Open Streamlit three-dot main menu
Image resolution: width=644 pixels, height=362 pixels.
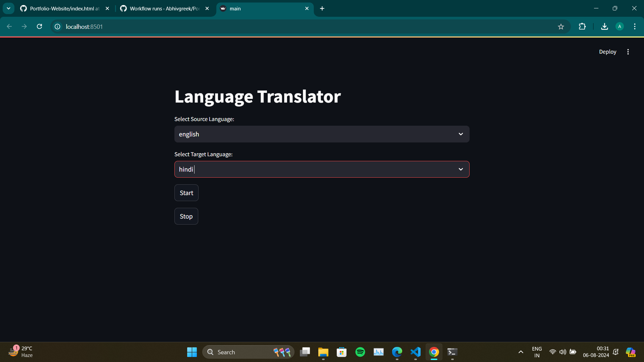(628, 52)
